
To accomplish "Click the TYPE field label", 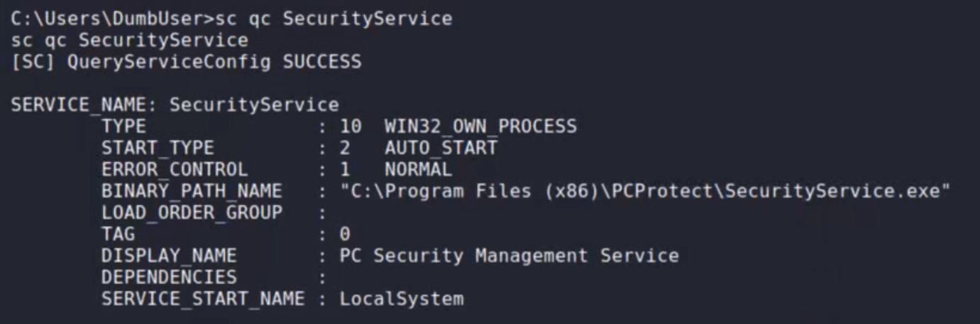I will 124,126.
